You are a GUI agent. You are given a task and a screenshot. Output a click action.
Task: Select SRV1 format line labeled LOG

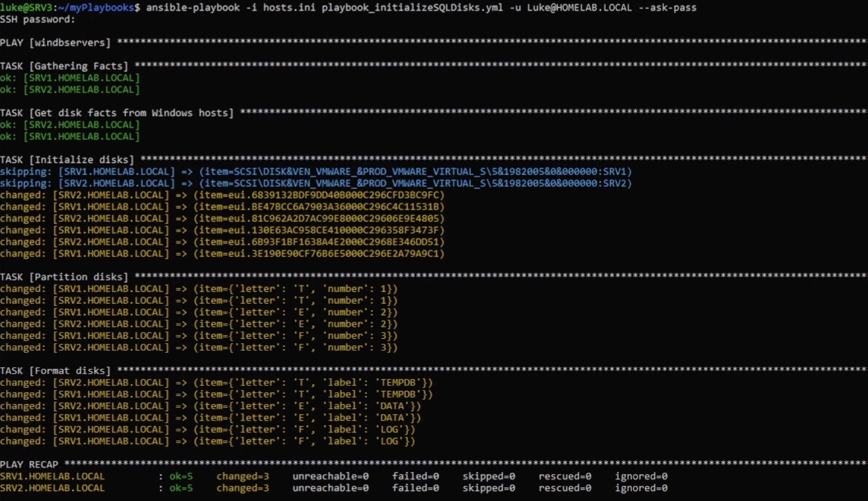pyautogui.click(x=208, y=442)
